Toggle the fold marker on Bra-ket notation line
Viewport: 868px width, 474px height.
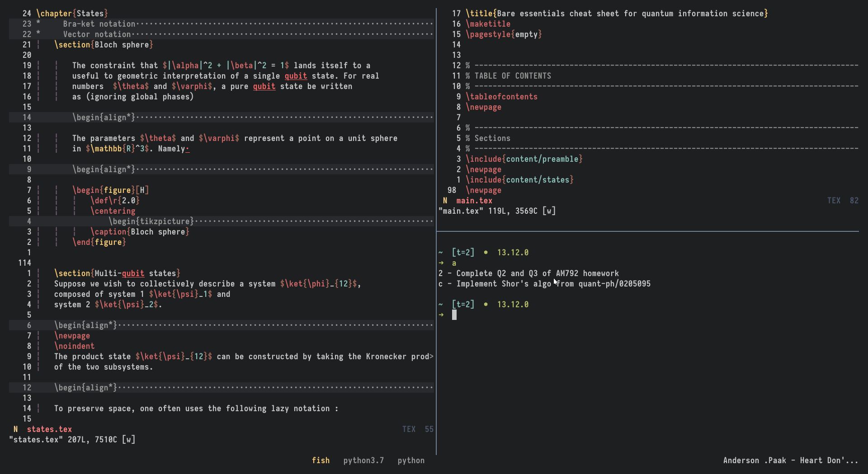[39, 24]
